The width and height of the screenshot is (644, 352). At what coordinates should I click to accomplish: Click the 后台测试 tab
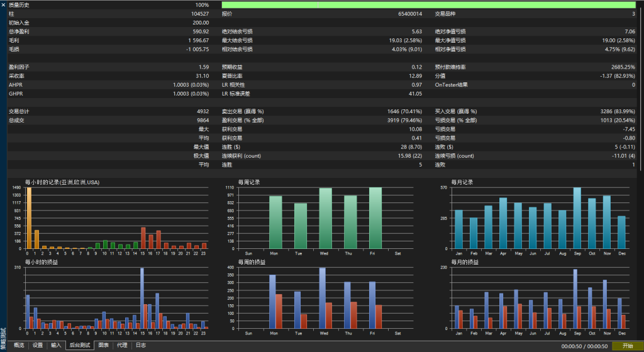pyautogui.click(x=80, y=345)
